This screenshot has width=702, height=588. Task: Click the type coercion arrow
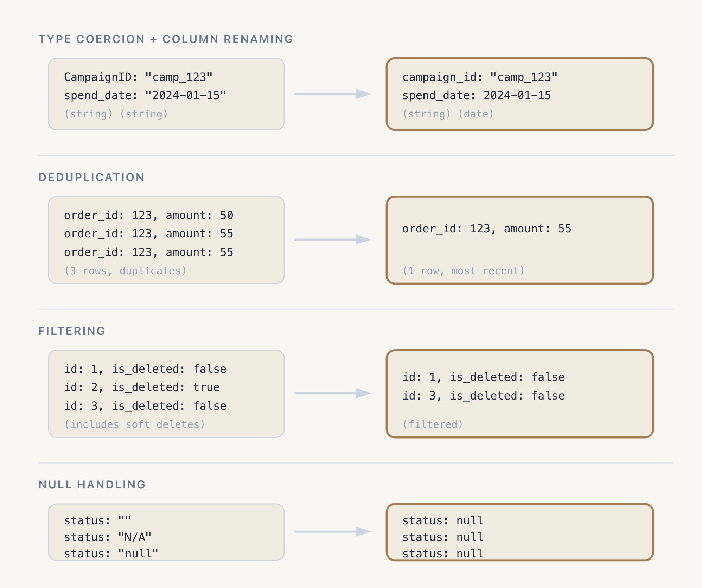pos(332,94)
